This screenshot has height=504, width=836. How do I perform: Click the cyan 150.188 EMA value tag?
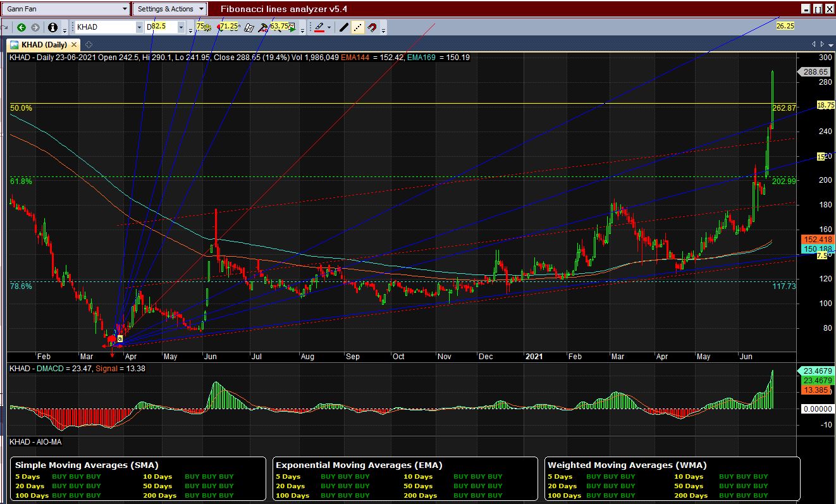pos(818,249)
